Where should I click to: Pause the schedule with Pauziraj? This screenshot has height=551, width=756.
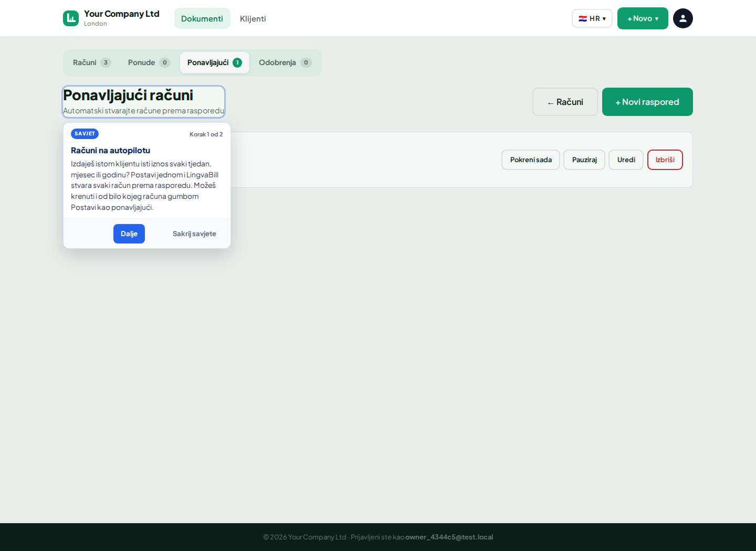[584, 160]
